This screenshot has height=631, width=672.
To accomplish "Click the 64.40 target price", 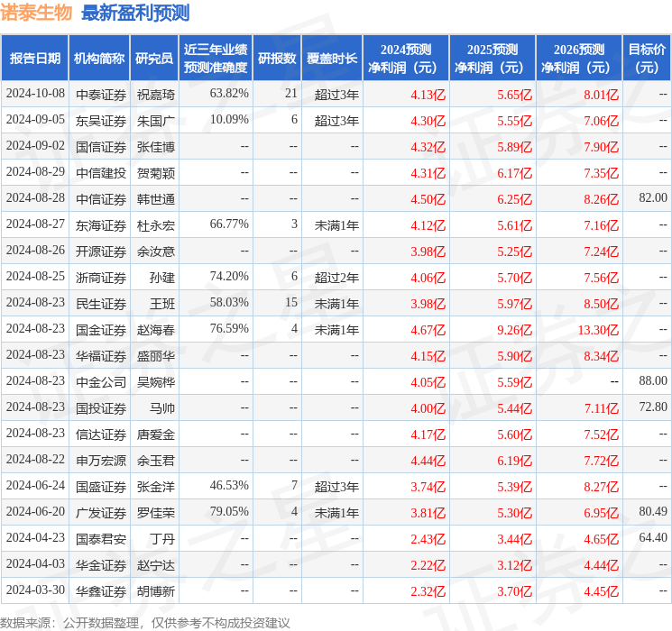I will click(653, 537).
